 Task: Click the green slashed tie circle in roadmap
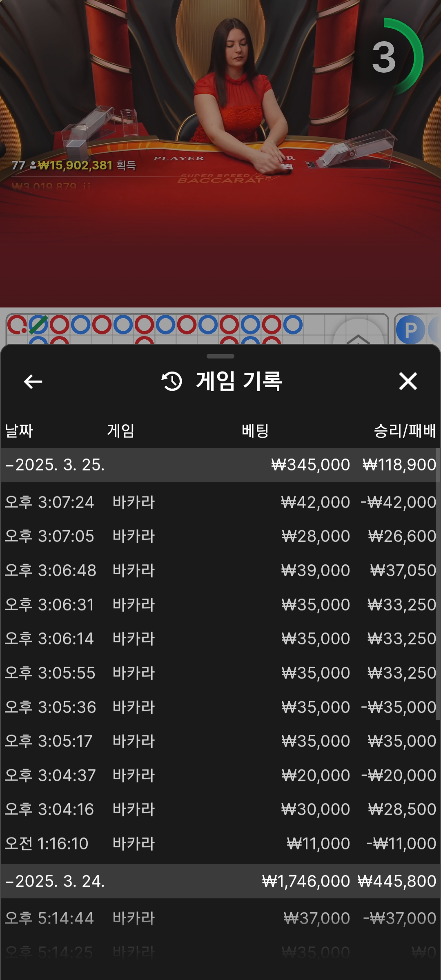(x=38, y=325)
